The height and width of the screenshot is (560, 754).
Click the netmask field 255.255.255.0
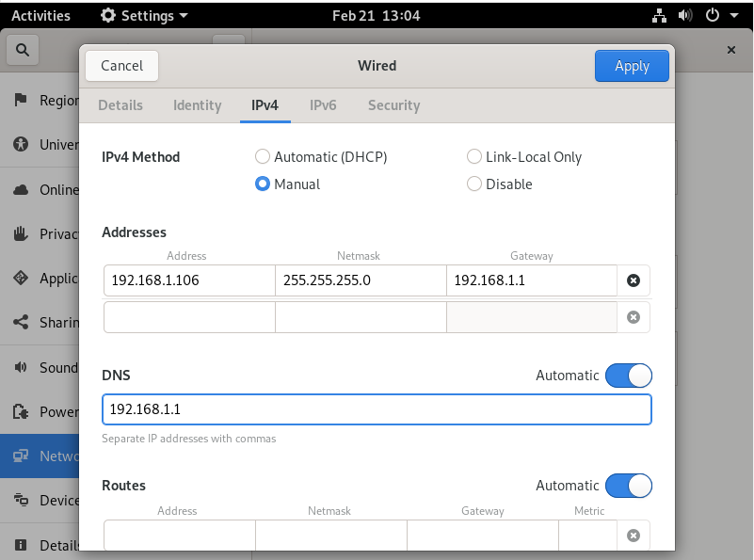[361, 280]
